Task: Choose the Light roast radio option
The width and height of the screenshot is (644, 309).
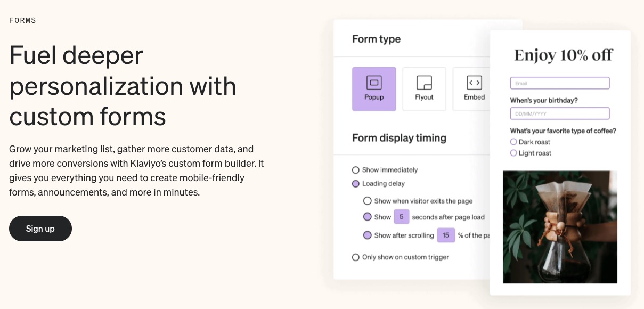Action: pos(513,153)
